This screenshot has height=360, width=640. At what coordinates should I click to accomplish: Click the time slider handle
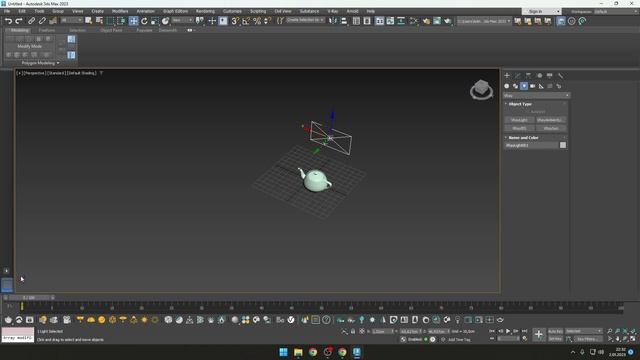coord(29,298)
